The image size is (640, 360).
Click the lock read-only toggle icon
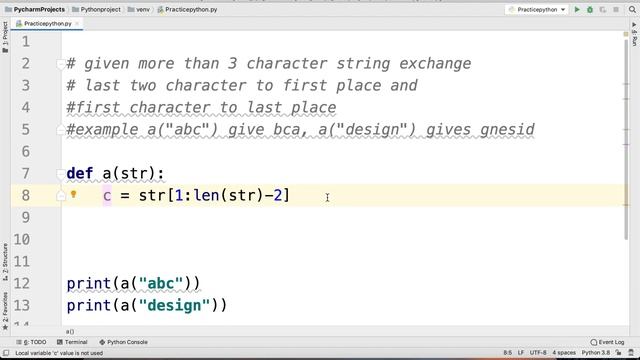[619, 353]
